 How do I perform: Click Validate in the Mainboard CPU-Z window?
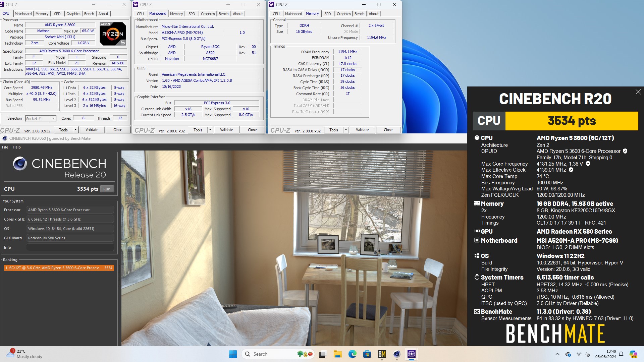(x=226, y=130)
